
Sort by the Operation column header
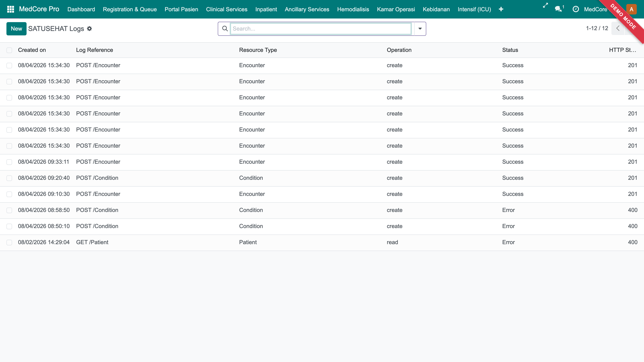(x=399, y=50)
